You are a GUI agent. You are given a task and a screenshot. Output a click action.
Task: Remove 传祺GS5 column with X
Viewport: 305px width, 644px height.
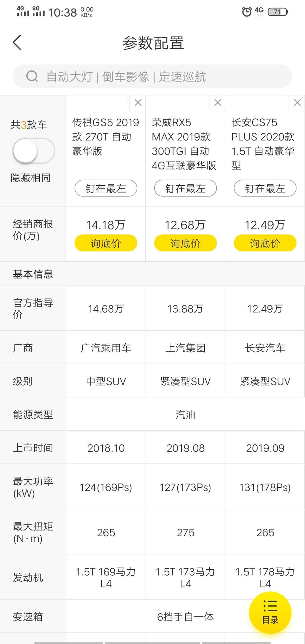click(x=138, y=103)
